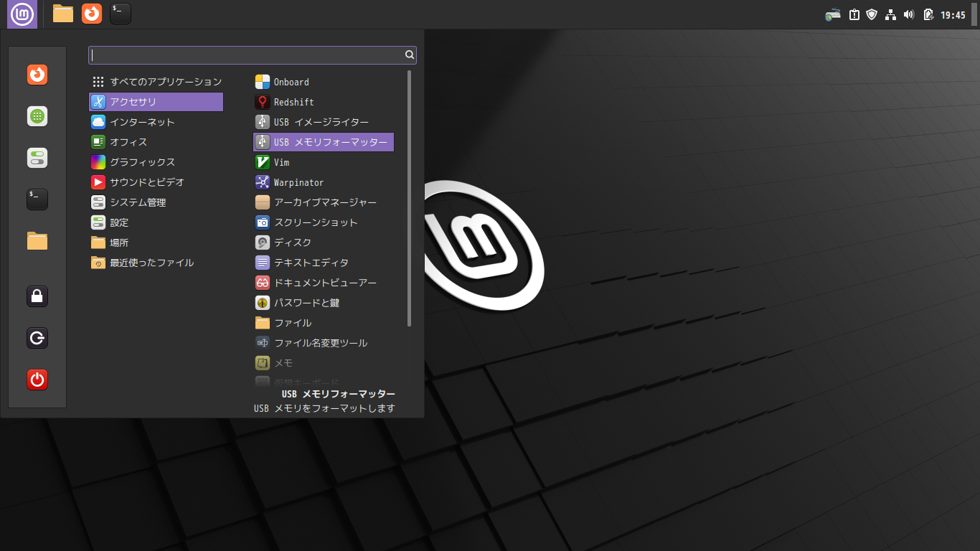
Task: Launch Warpinator from the app list
Action: click(324, 182)
